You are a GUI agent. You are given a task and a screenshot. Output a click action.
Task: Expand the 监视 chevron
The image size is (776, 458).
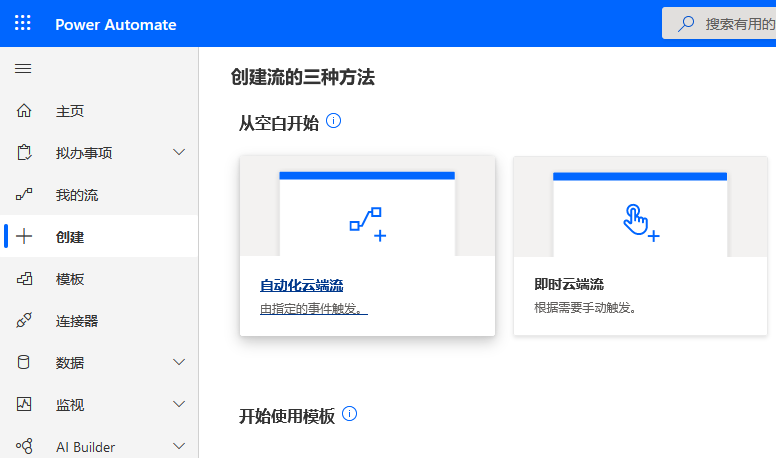179,404
